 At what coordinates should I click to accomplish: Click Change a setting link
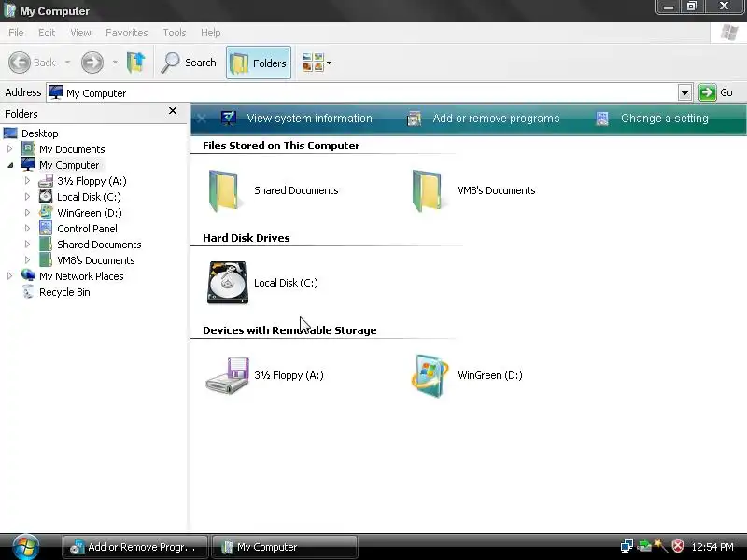point(652,119)
